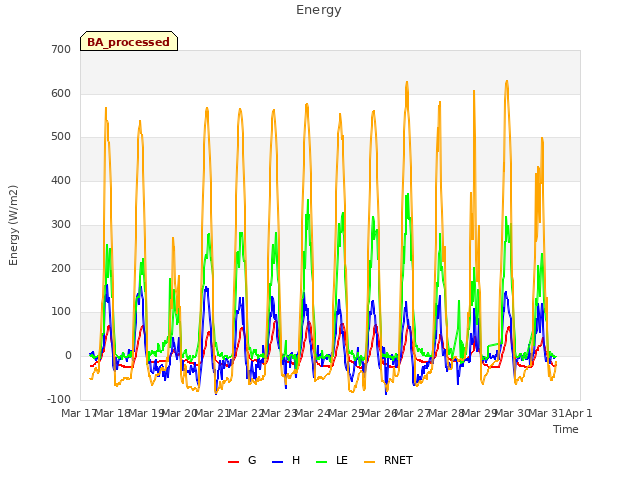The width and height of the screenshot is (640, 480).
Task: Click the Apr 1 x-axis date label
Action: [579, 413]
